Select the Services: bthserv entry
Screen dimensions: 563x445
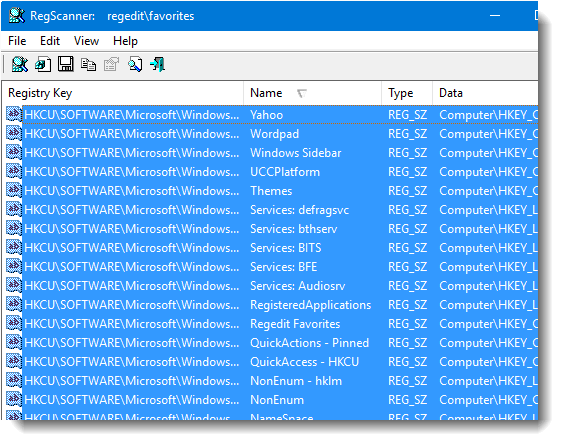tap(294, 229)
